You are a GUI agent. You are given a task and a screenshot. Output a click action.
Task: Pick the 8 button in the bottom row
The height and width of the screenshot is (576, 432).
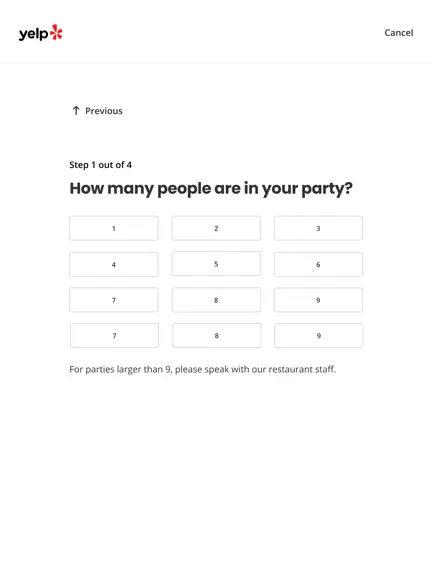(x=217, y=335)
